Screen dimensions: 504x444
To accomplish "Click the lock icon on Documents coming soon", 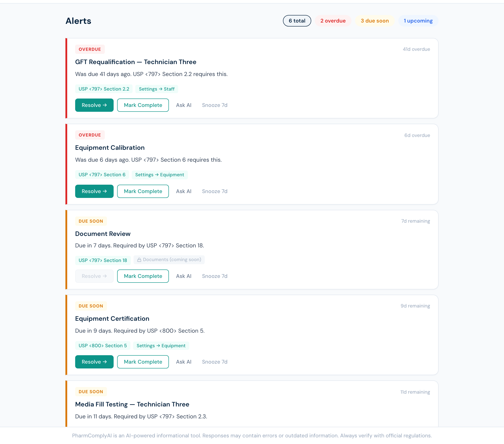I will point(139,260).
